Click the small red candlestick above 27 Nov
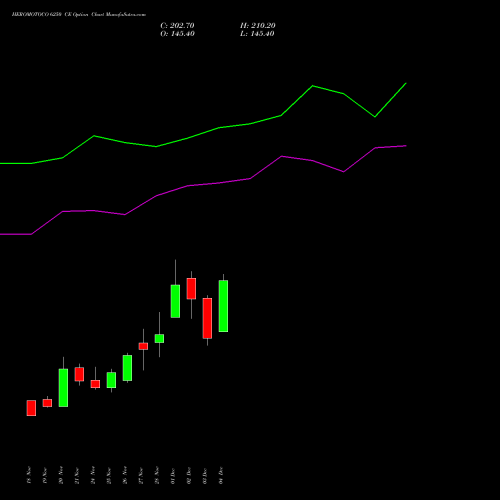This screenshot has height=500, width=500. [143, 346]
